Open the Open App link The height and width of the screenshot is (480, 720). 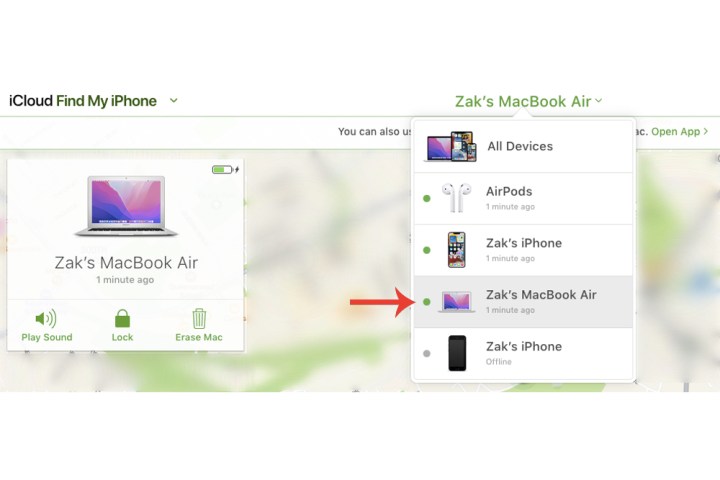pos(675,132)
